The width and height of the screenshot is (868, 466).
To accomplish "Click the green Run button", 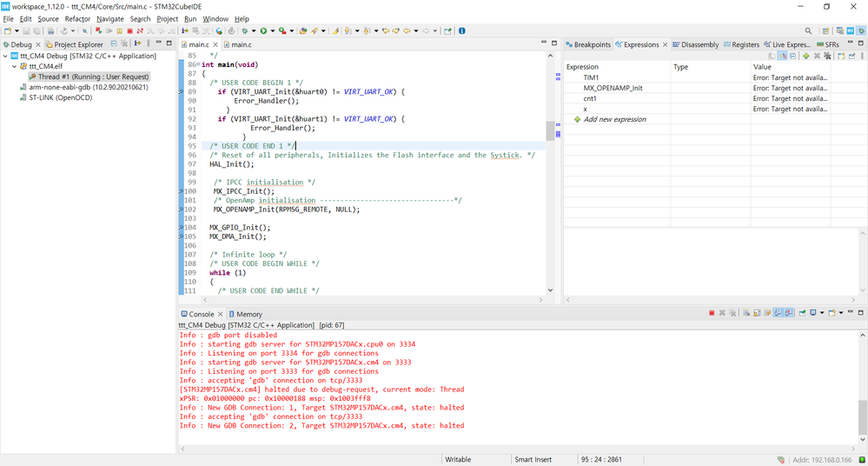I will click(x=263, y=30).
